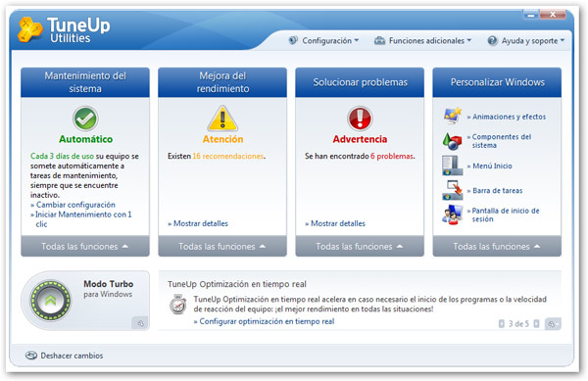The height and width of the screenshot is (381, 588).
Task: Click the Pantalla de inicio de sesión icon
Action: (452, 214)
